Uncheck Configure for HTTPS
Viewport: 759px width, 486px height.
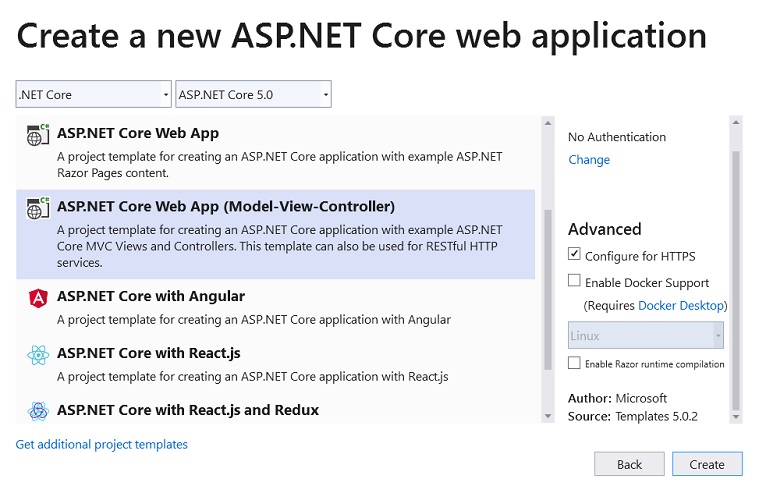click(574, 254)
